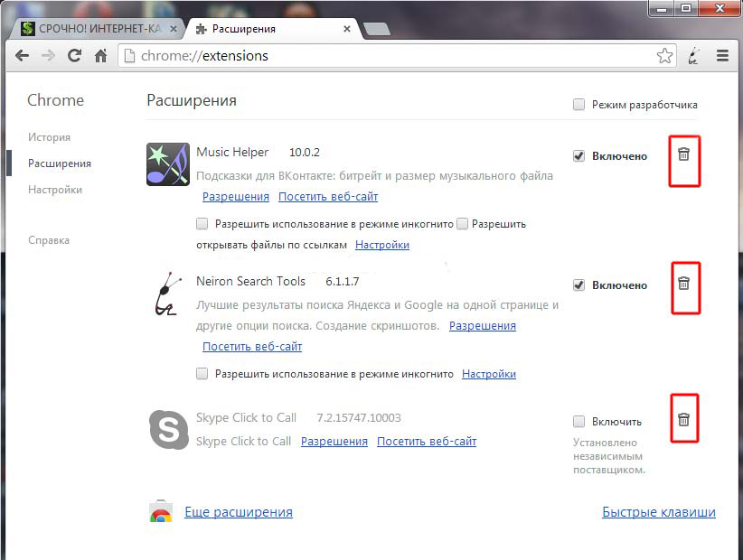Click the browser back arrow
Image resolution: width=743 pixels, height=560 pixels.
23,56
